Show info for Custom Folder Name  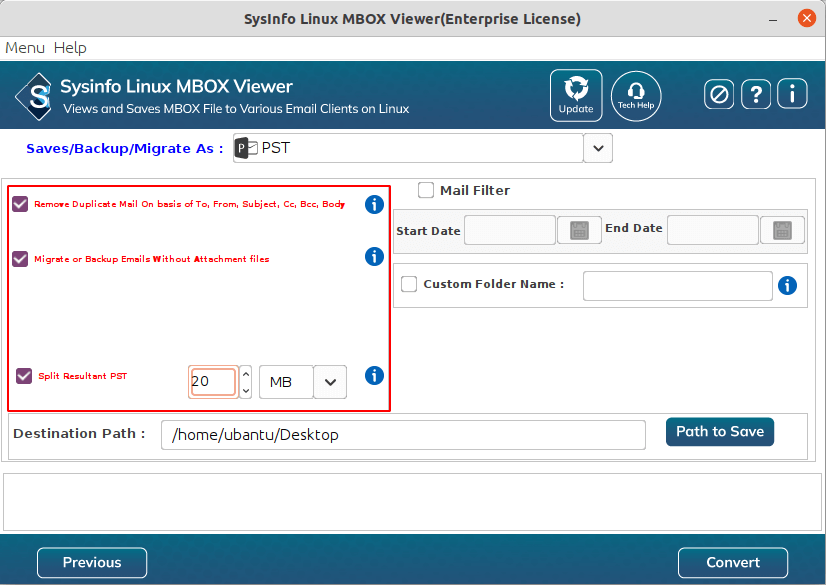coord(787,285)
